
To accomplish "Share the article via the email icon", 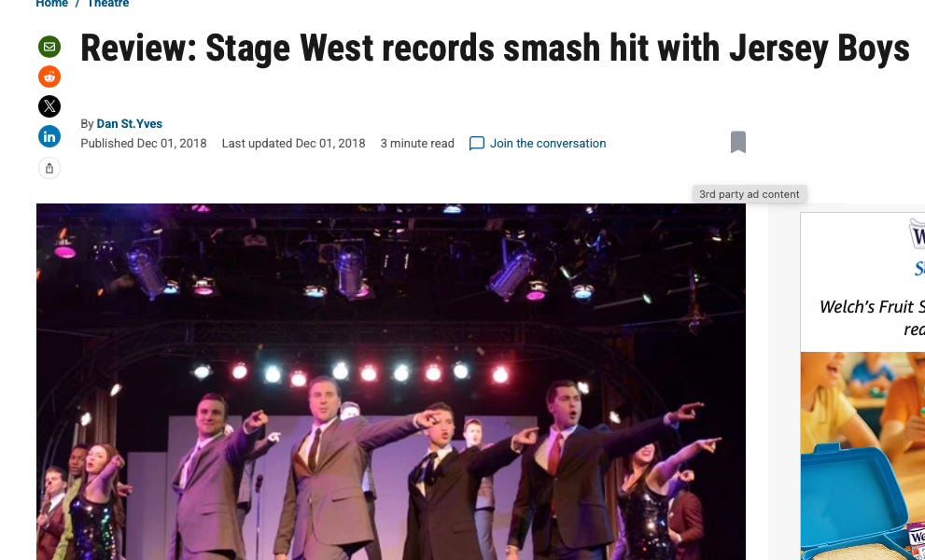I will point(49,47).
